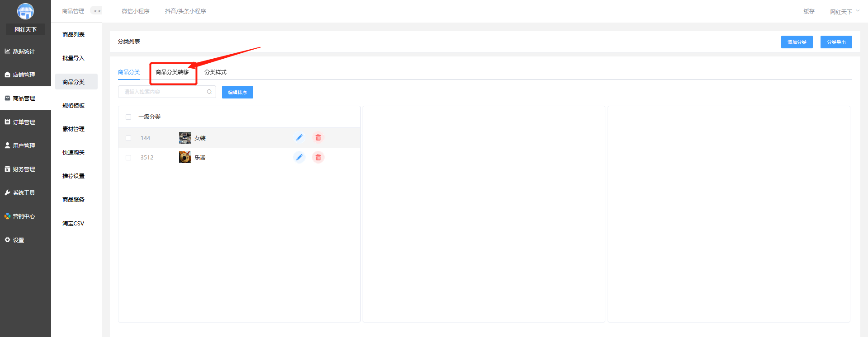Viewport: 868px width, 337px height.
Task: Click the 添加分类 button
Action: (x=797, y=42)
